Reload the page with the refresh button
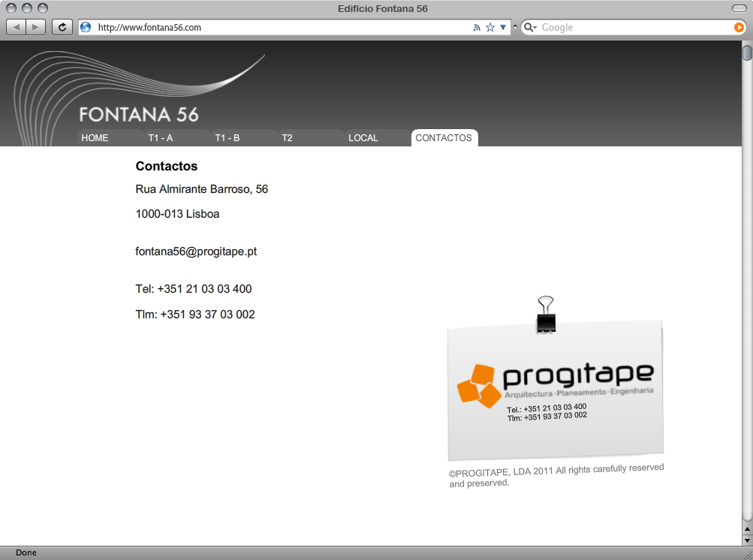 coord(62,27)
